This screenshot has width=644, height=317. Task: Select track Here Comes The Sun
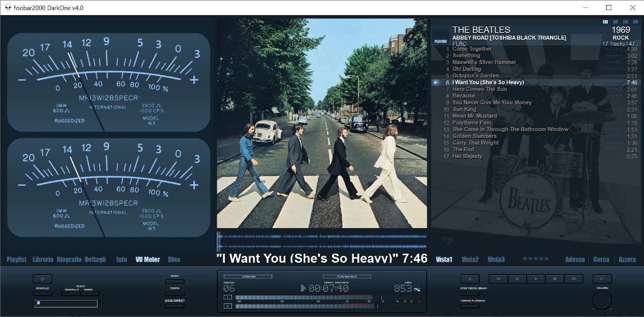point(479,89)
